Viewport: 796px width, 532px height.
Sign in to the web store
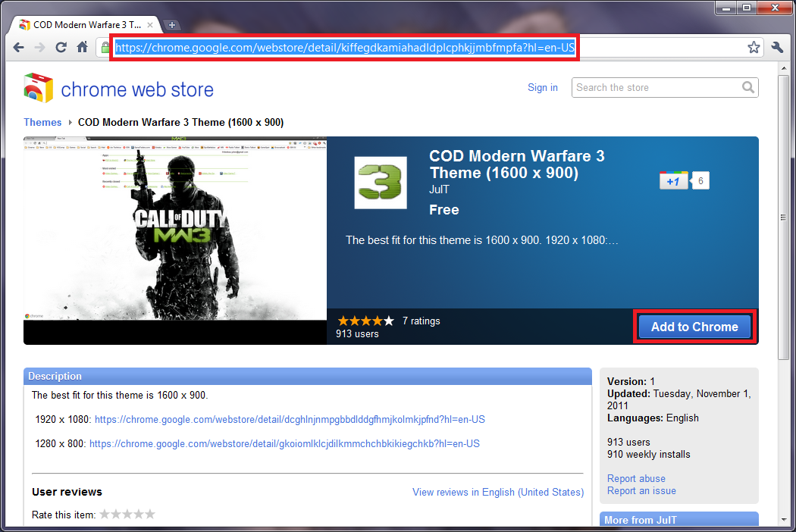pyautogui.click(x=543, y=87)
